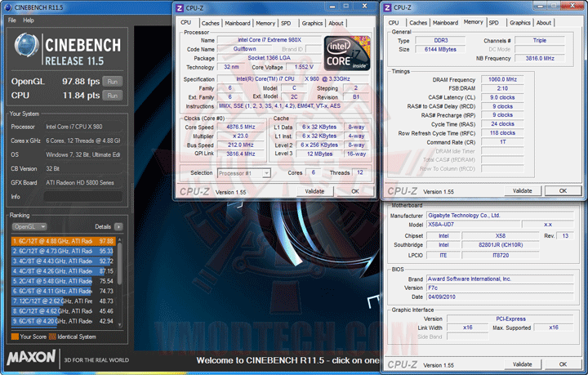Switch to Graphics tab in Memory window

tap(520, 23)
